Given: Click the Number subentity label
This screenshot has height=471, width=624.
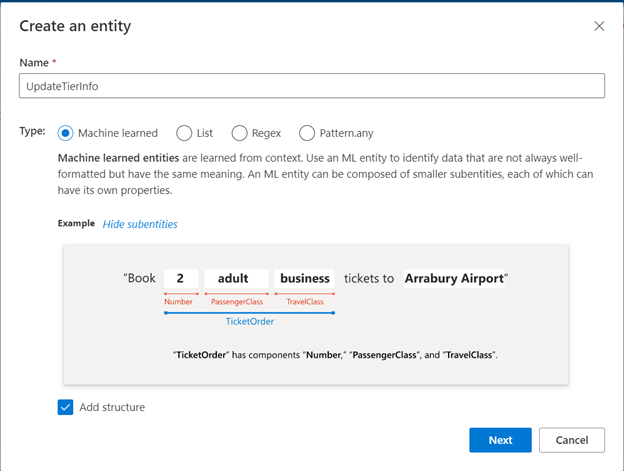Looking at the screenshot, I should (178, 302).
